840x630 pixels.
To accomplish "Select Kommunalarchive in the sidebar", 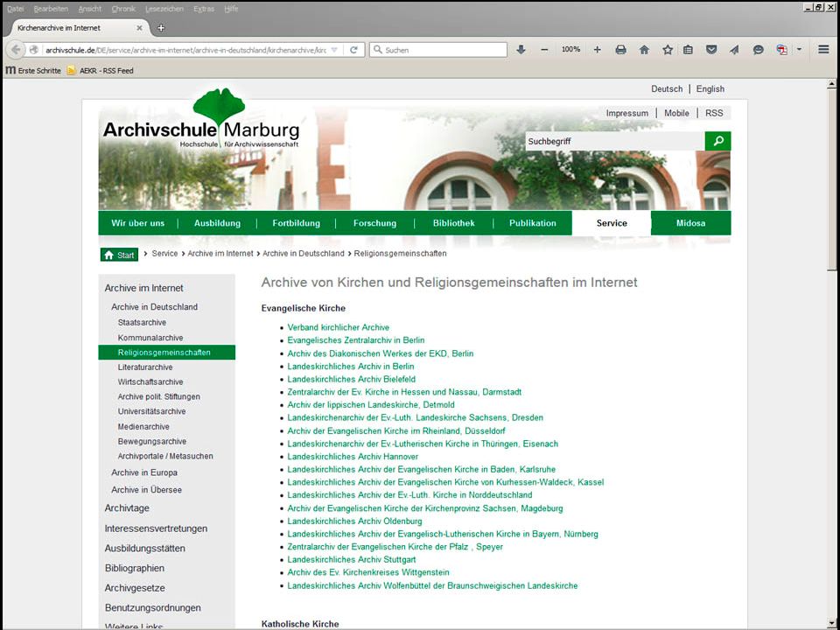I will [x=150, y=338].
